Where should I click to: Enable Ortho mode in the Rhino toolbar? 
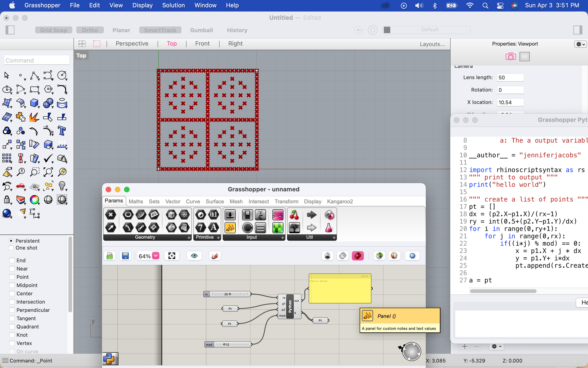coord(90,30)
